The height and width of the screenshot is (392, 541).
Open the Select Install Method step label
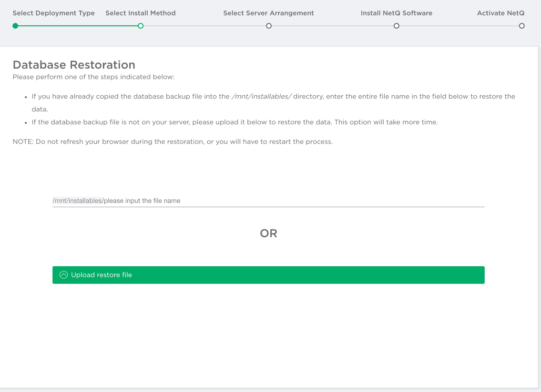click(x=141, y=13)
